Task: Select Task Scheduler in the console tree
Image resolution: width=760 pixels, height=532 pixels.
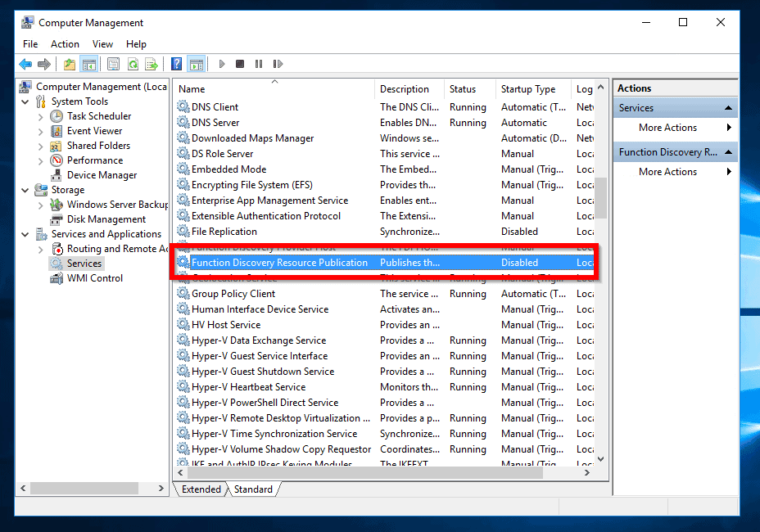Action: tap(99, 116)
